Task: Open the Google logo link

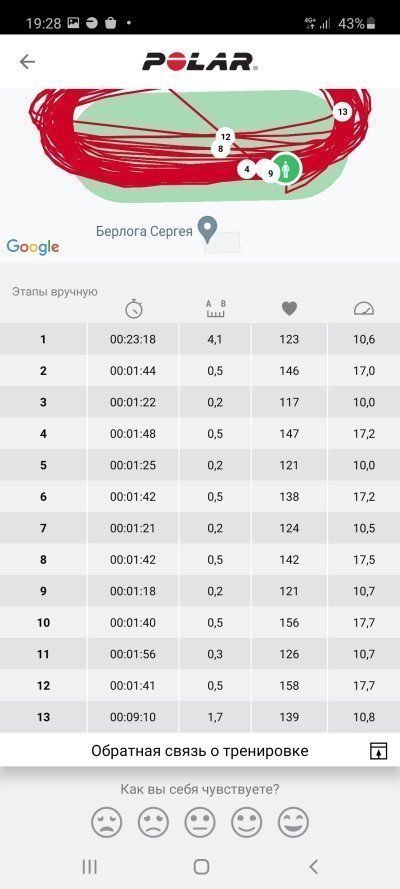Action: 33,247
